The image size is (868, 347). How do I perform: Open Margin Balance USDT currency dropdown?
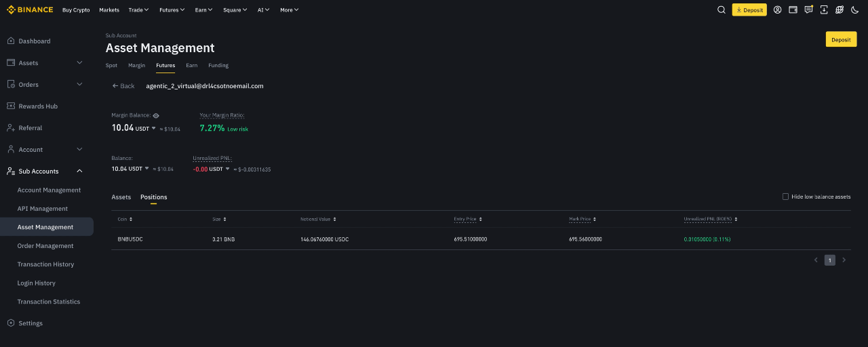coord(154,128)
